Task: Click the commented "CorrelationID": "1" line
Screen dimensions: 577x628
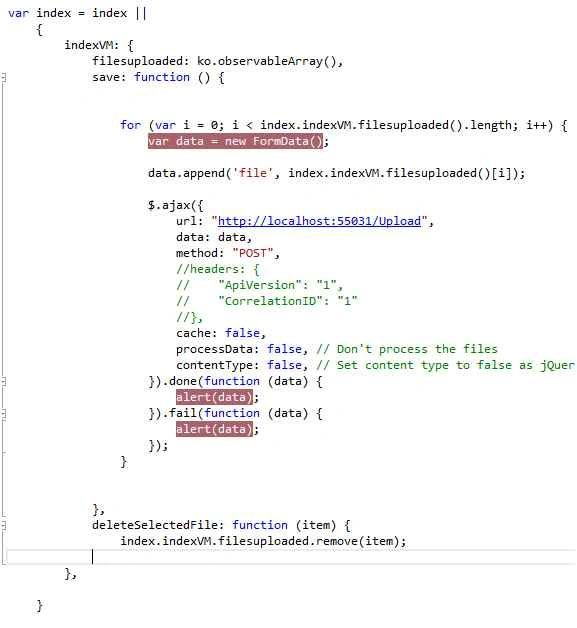Action: (x=267, y=301)
